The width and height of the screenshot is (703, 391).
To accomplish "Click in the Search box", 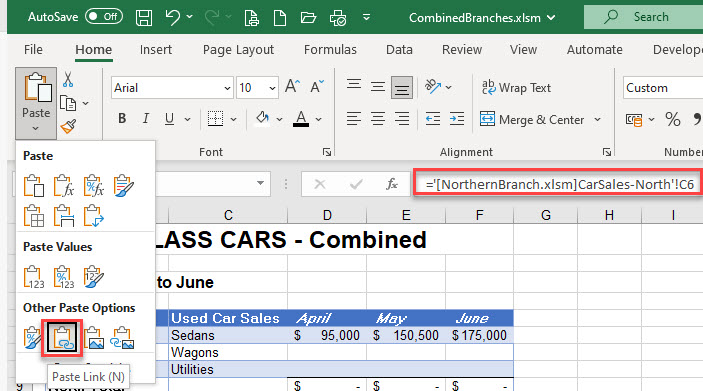I will tap(643, 17).
